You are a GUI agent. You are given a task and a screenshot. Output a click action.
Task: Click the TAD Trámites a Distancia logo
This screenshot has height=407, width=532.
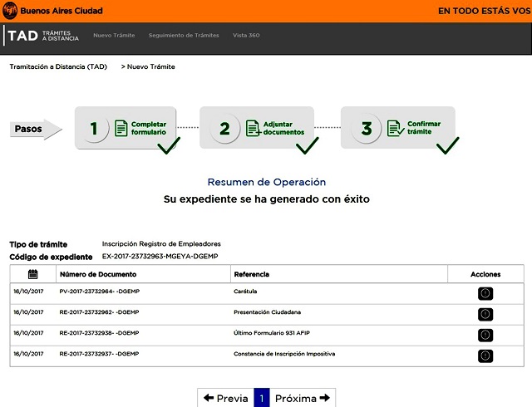tap(40, 36)
